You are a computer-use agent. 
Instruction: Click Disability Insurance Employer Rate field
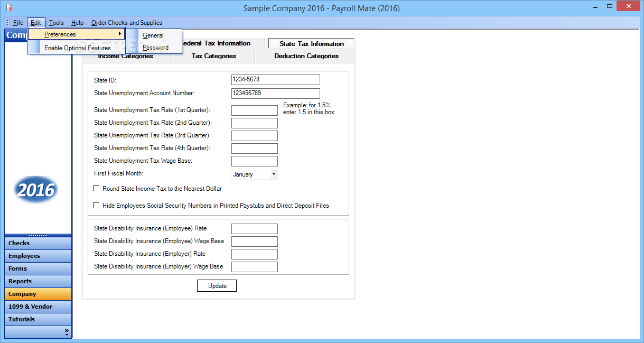255,254
